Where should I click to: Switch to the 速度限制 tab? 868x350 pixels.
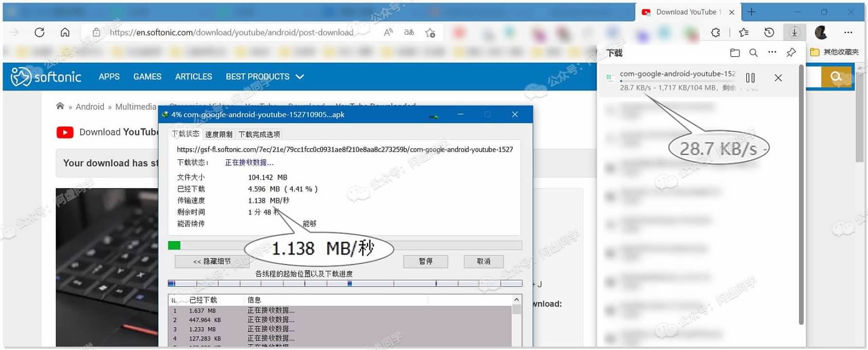pos(219,135)
